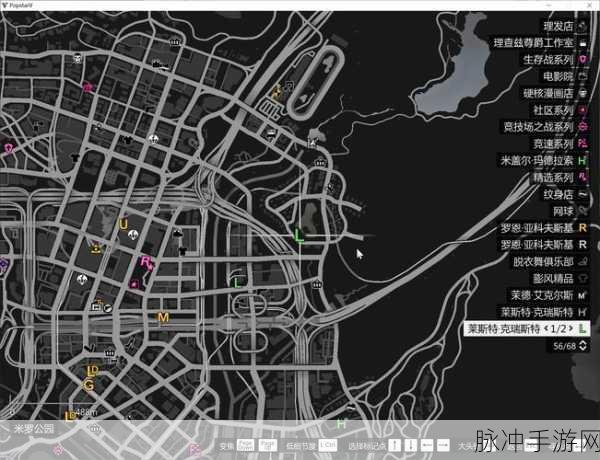Select 罗恩·亚科夫斯基 entry with orange R
Image resolution: width=600 pixels, height=460 pixels.
[x=544, y=228]
